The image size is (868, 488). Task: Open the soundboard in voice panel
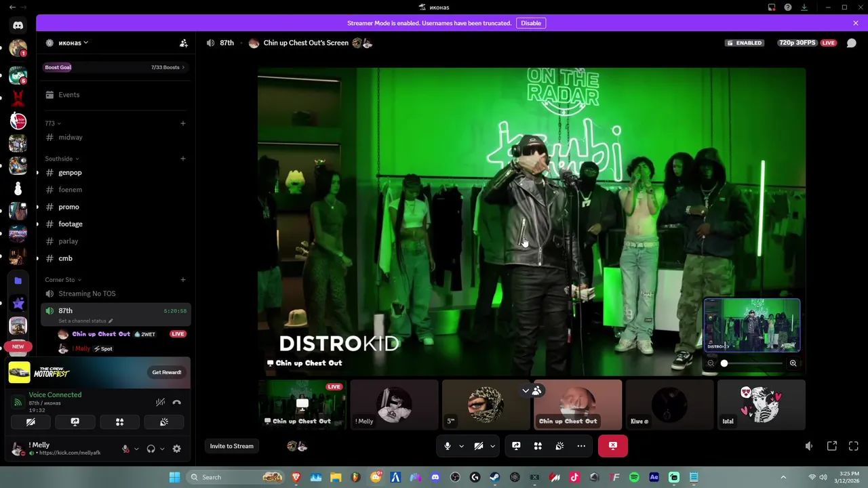tap(163, 422)
